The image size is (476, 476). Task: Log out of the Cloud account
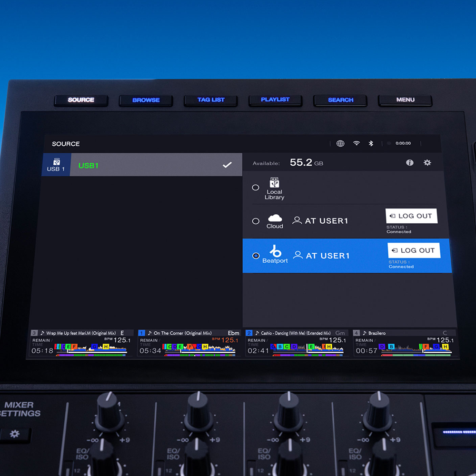click(411, 216)
